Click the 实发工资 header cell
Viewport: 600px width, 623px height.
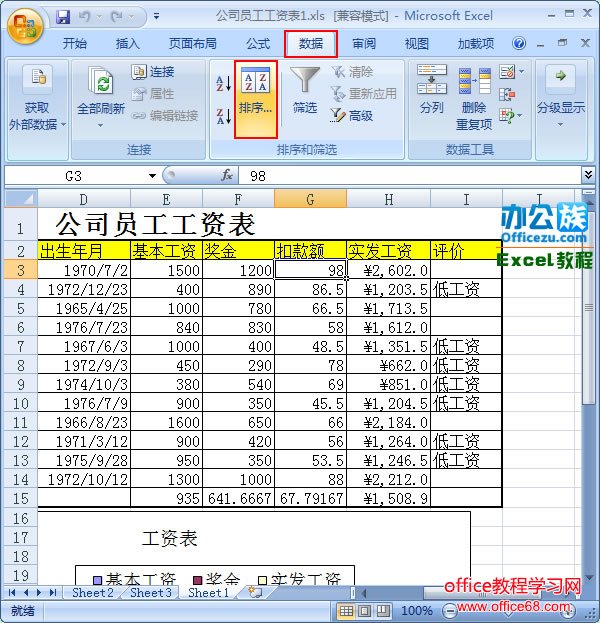[x=388, y=250]
